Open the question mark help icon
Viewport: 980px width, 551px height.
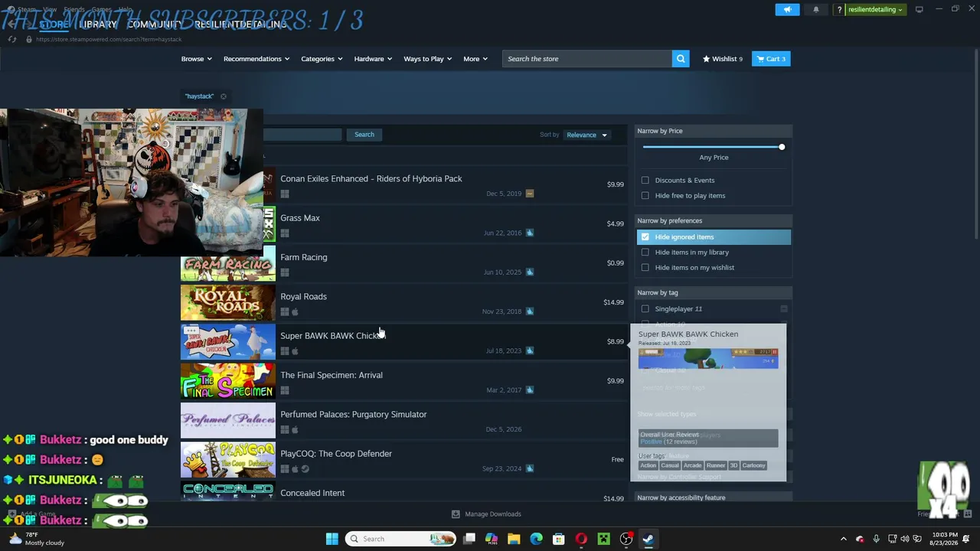pyautogui.click(x=840, y=10)
